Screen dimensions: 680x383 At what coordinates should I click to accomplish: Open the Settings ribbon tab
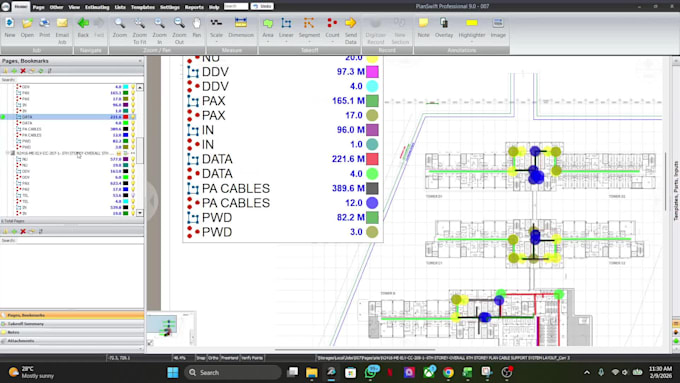(170, 7)
